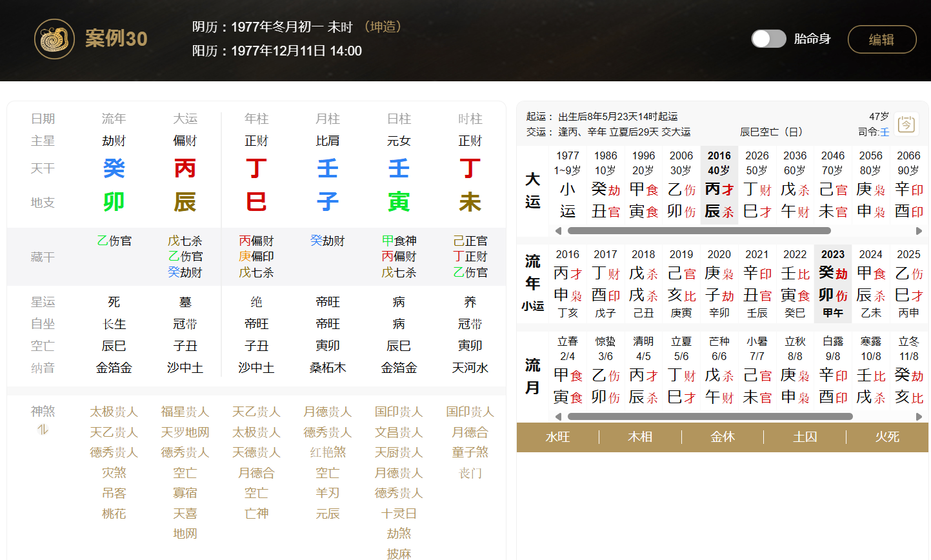The height and width of the screenshot is (560, 931).
Task: Select 流月 立春 2/4
Action: [568, 370]
